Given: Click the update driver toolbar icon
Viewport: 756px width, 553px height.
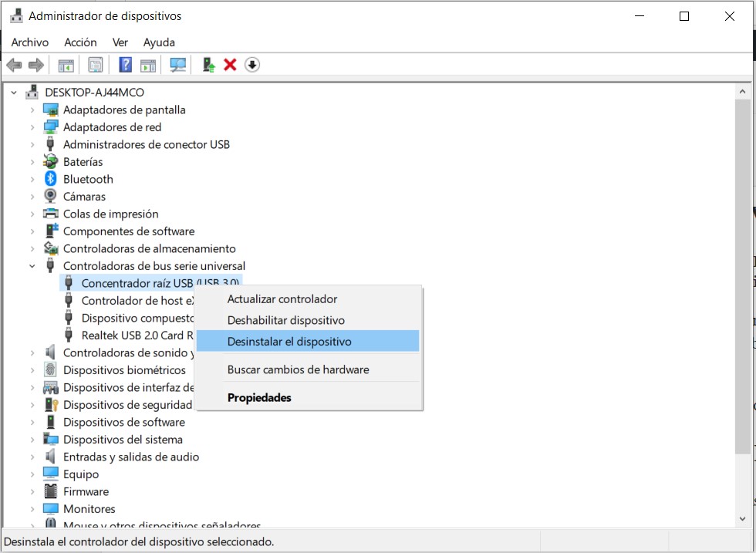Looking at the screenshot, I should coord(208,65).
